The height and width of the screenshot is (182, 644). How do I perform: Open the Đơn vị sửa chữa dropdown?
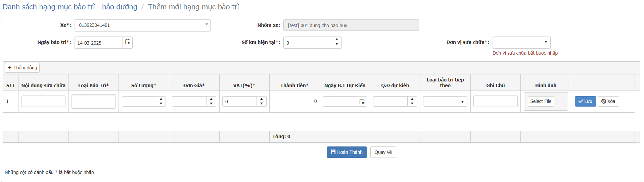click(521, 43)
